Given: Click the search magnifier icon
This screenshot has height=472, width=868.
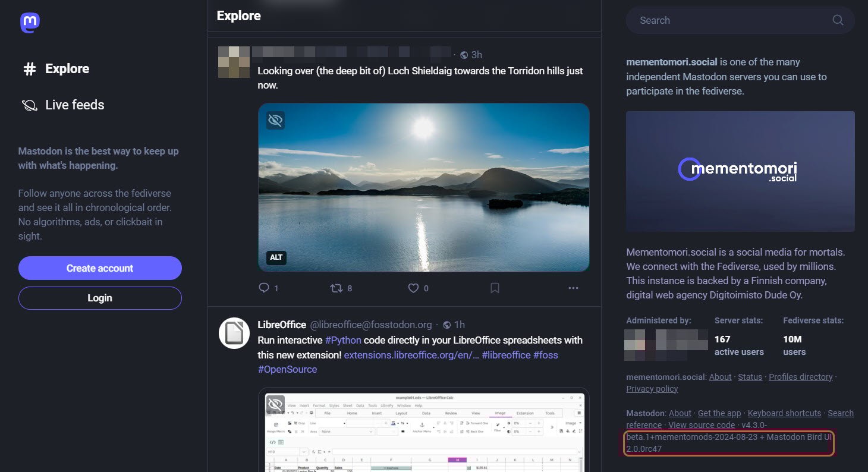Looking at the screenshot, I should [838, 20].
